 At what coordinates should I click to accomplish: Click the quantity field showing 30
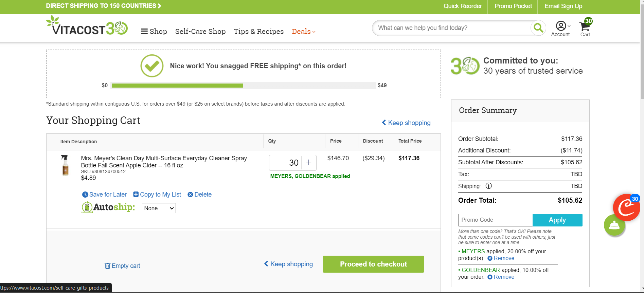coord(294,163)
